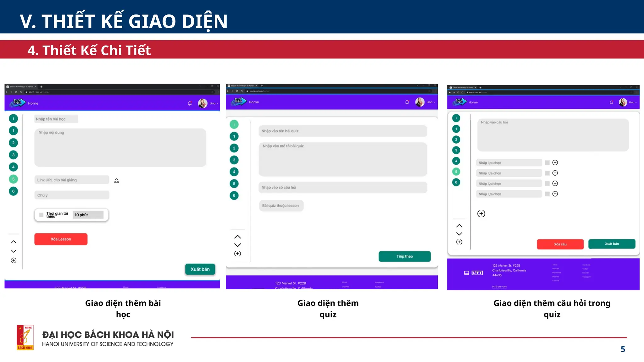Image resolution: width=644 pixels, height=362 pixels.
Task: Open Lina user dropdown in quiz question screen
Action: [633, 102]
